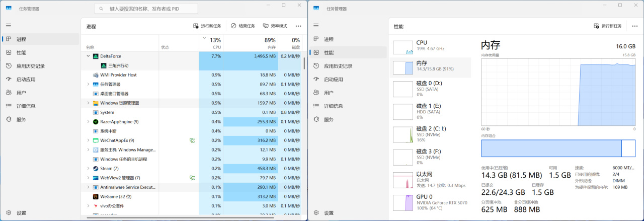This screenshot has width=644, height=221.
Task: Expand the Windows 资源管理器 process group
Action: click(x=89, y=103)
